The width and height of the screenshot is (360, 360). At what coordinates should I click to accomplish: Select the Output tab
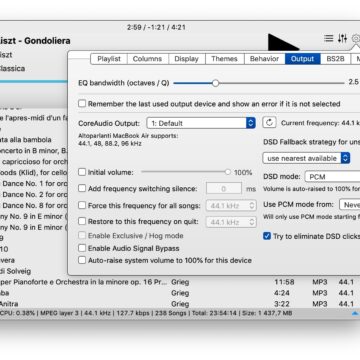[x=302, y=59]
